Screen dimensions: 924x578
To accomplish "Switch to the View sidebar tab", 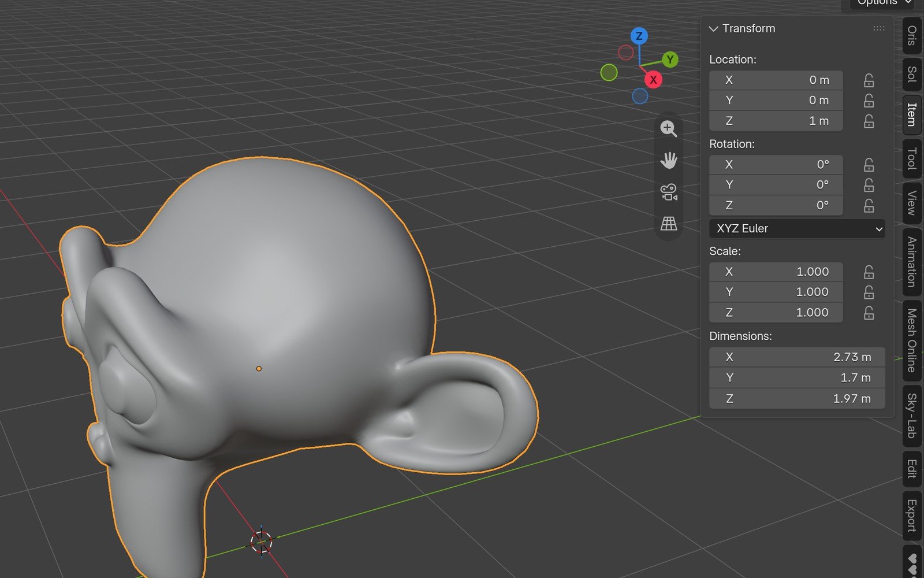I will pos(911,203).
